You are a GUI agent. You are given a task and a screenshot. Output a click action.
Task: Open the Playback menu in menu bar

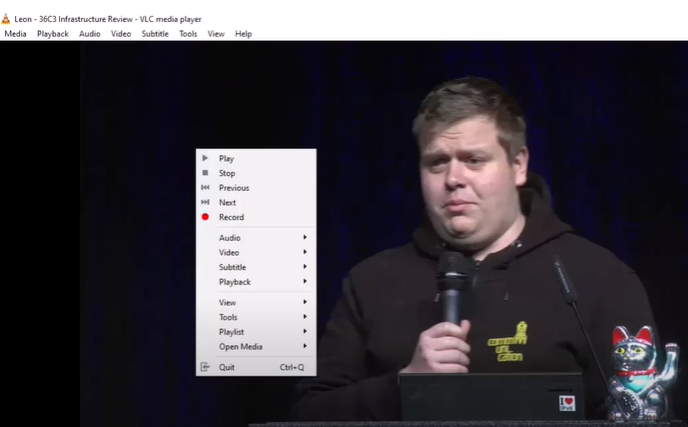(53, 34)
